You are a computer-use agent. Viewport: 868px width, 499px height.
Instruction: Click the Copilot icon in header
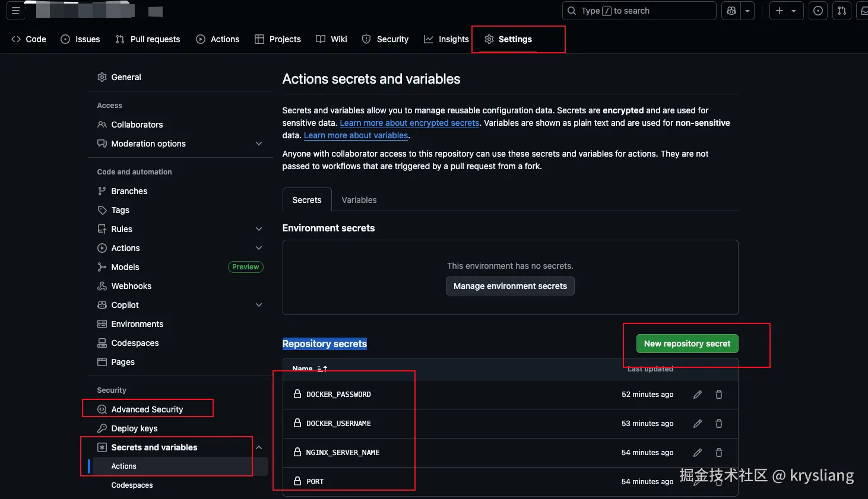pyautogui.click(x=731, y=11)
